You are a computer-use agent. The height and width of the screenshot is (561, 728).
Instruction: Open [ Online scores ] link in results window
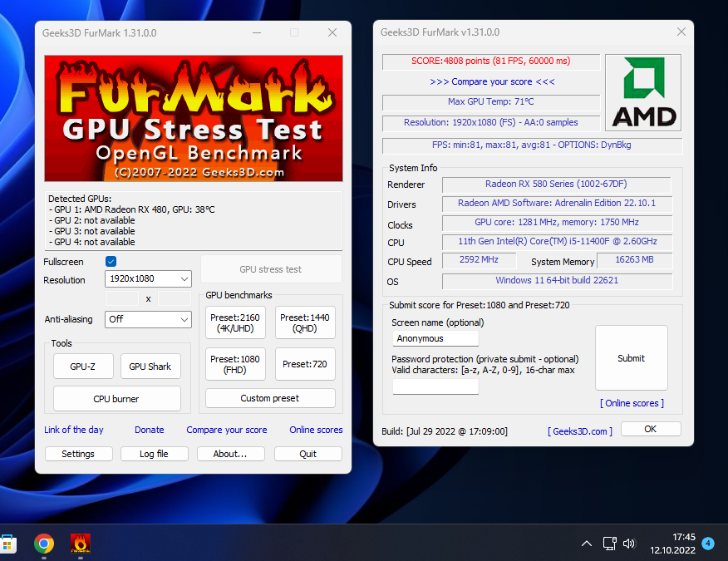tap(632, 403)
